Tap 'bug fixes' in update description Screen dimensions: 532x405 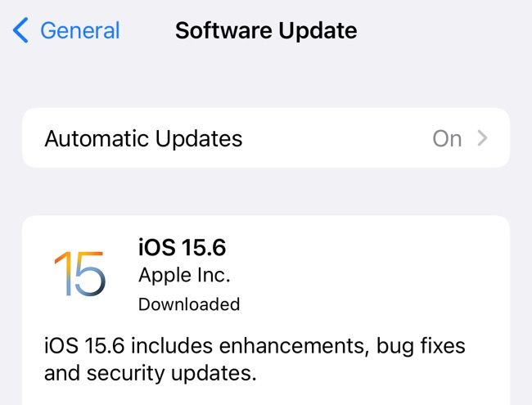point(421,345)
